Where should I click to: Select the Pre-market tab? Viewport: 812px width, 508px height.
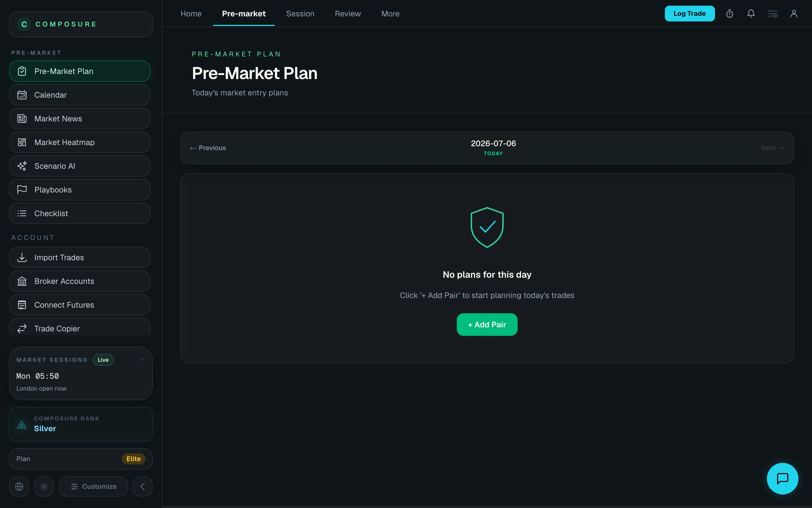pyautogui.click(x=244, y=14)
